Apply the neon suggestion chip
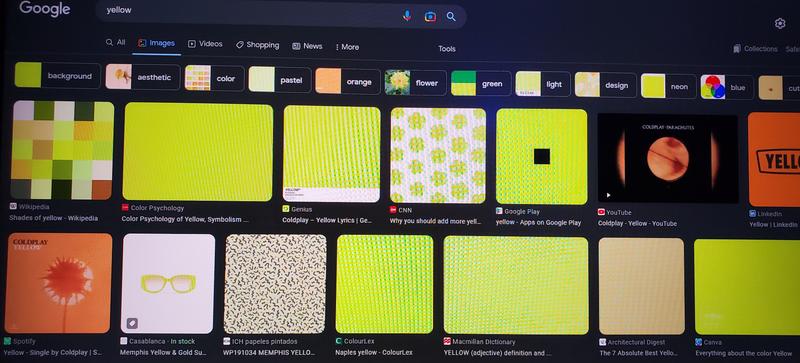The image size is (800, 363). (668, 86)
